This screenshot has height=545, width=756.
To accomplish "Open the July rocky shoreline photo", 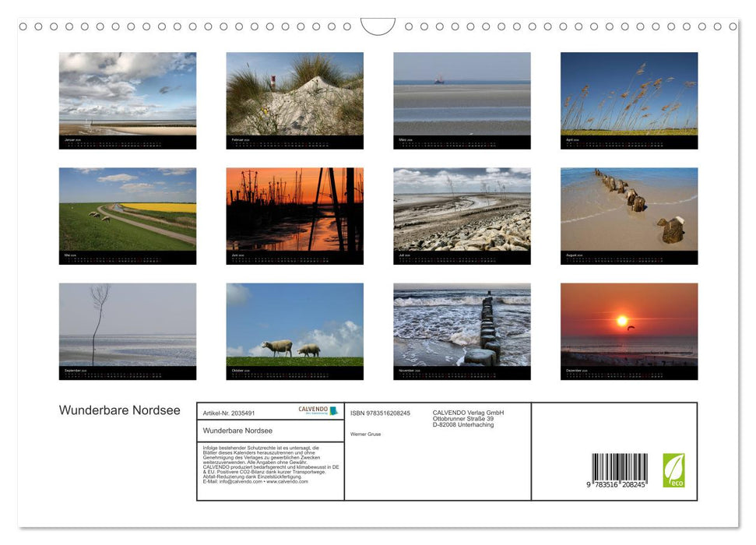I will 462,209.
